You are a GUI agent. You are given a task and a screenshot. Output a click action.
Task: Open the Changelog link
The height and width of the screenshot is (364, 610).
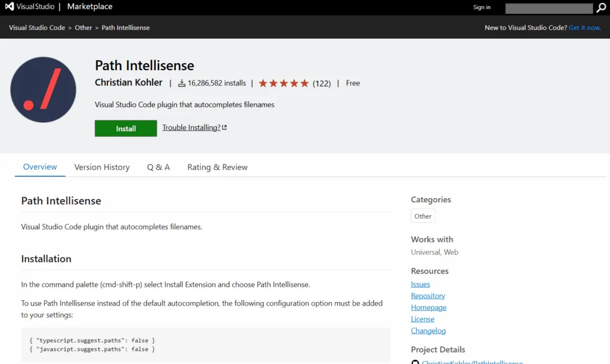coord(428,331)
